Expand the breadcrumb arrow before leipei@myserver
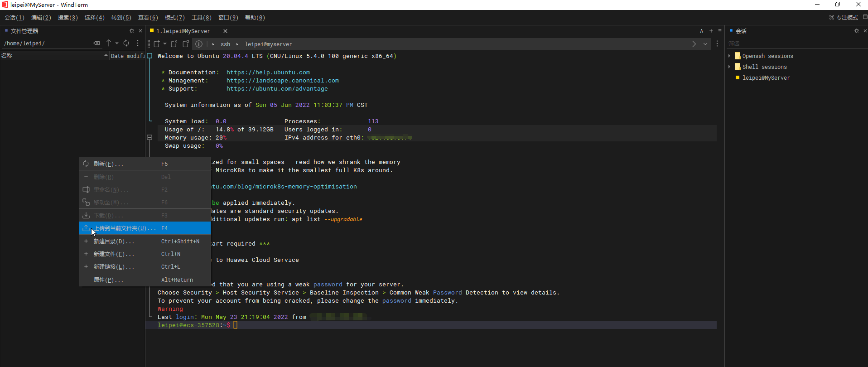This screenshot has width=868, height=367. click(237, 44)
